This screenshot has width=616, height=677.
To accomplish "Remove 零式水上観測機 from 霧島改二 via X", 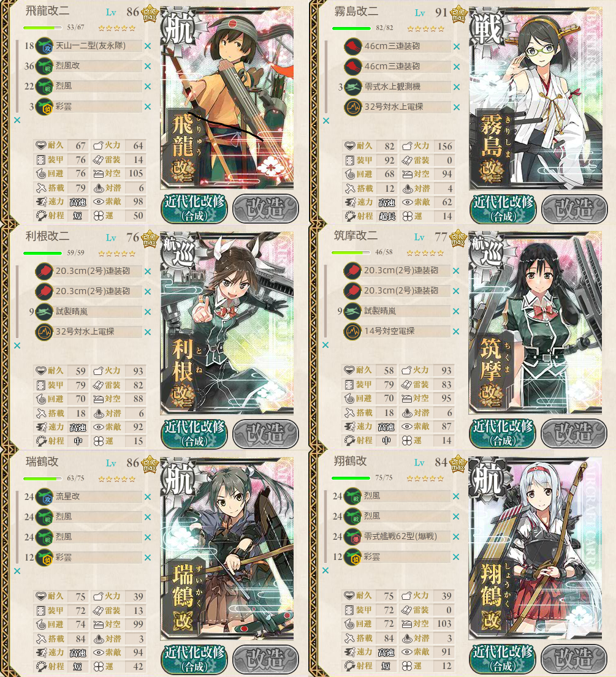I will [x=457, y=87].
